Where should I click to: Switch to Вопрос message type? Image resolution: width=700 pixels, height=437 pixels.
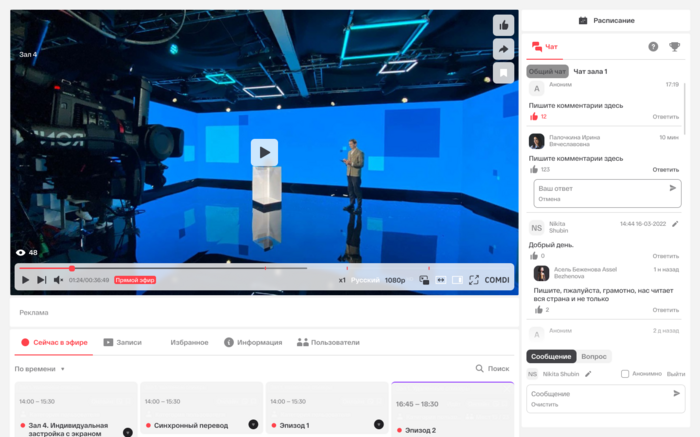click(x=594, y=356)
